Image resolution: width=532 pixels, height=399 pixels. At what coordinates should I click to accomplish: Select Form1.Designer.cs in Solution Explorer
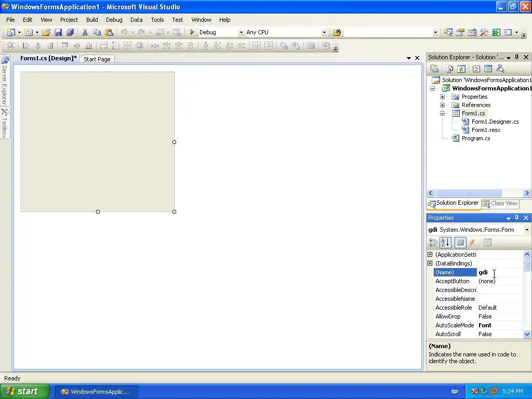click(495, 122)
